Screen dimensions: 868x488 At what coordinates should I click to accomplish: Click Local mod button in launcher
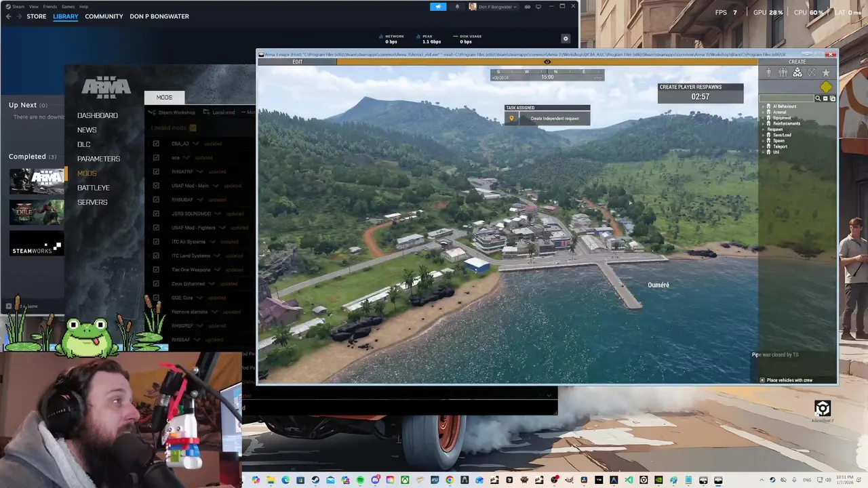[x=220, y=113]
